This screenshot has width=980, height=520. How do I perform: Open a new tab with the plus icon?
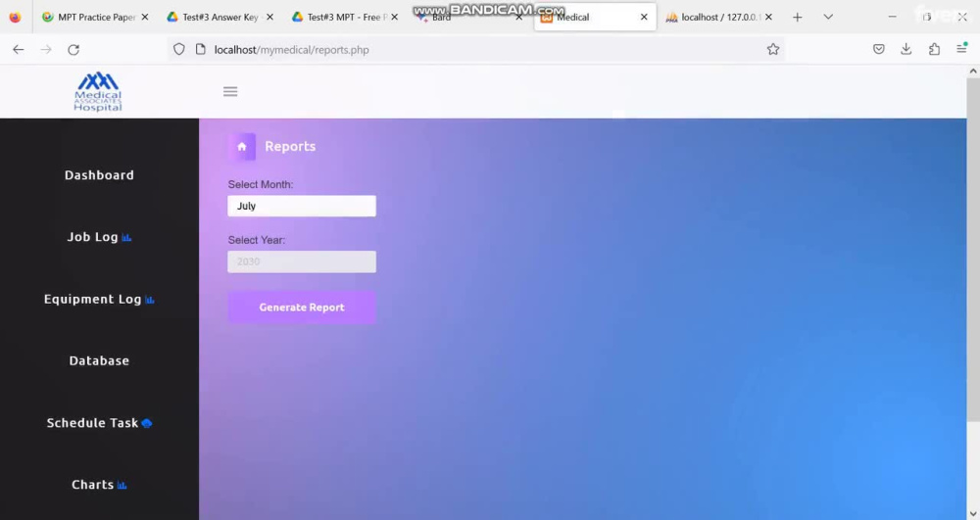pyautogui.click(x=798, y=17)
